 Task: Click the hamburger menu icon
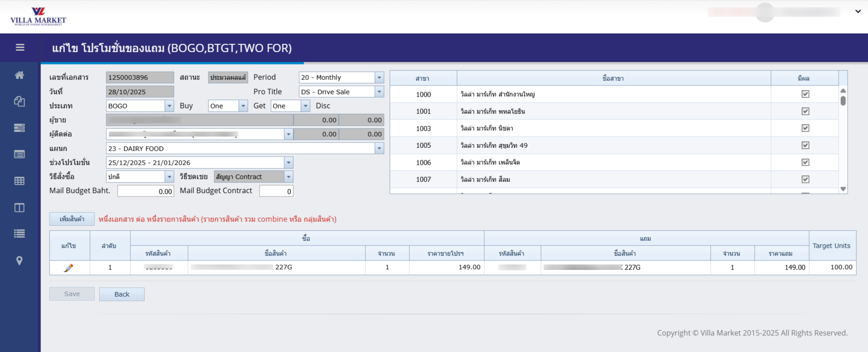coord(20,48)
